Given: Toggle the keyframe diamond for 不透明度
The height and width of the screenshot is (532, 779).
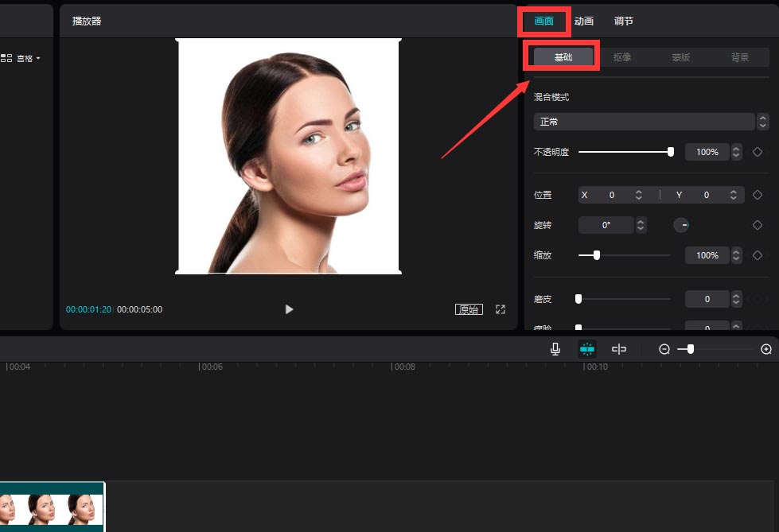Looking at the screenshot, I should click(757, 151).
